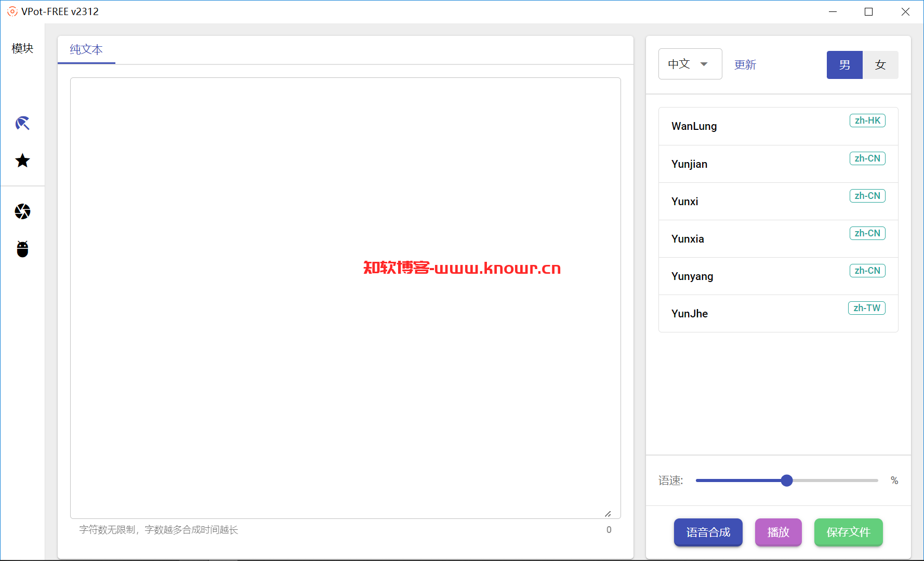Screen dimensions: 924x561
Task: Click the 播放 play button
Action: pyautogui.click(x=778, y=532)
